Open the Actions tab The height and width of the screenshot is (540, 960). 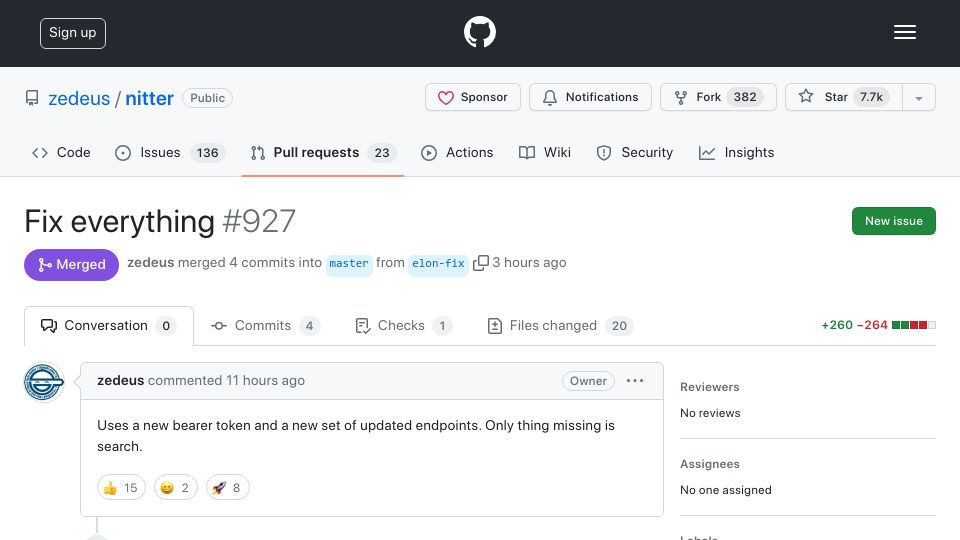(x=457, y=152)
